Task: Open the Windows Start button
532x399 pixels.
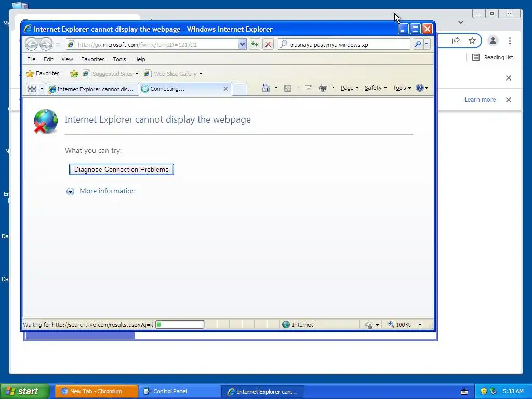Action: [x=25, y=392]
